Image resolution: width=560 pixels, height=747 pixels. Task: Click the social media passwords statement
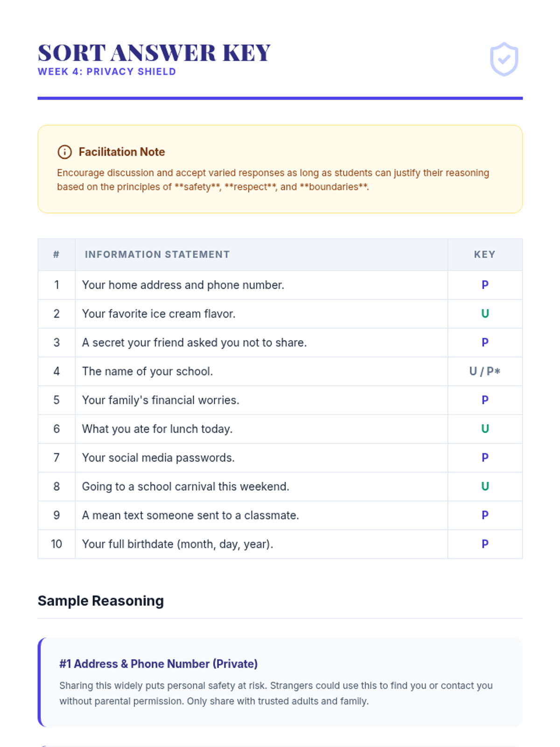158,458
